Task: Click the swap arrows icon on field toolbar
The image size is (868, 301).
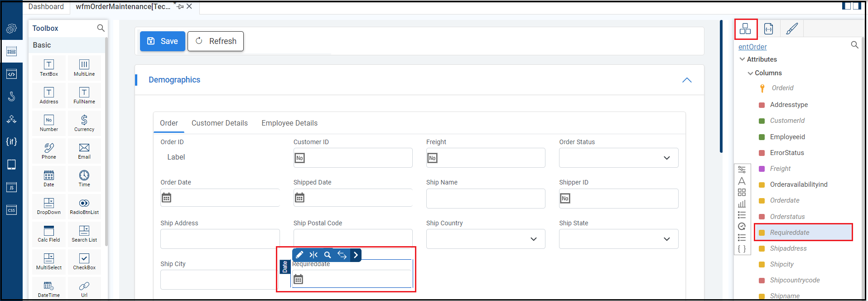Action: 342,255
